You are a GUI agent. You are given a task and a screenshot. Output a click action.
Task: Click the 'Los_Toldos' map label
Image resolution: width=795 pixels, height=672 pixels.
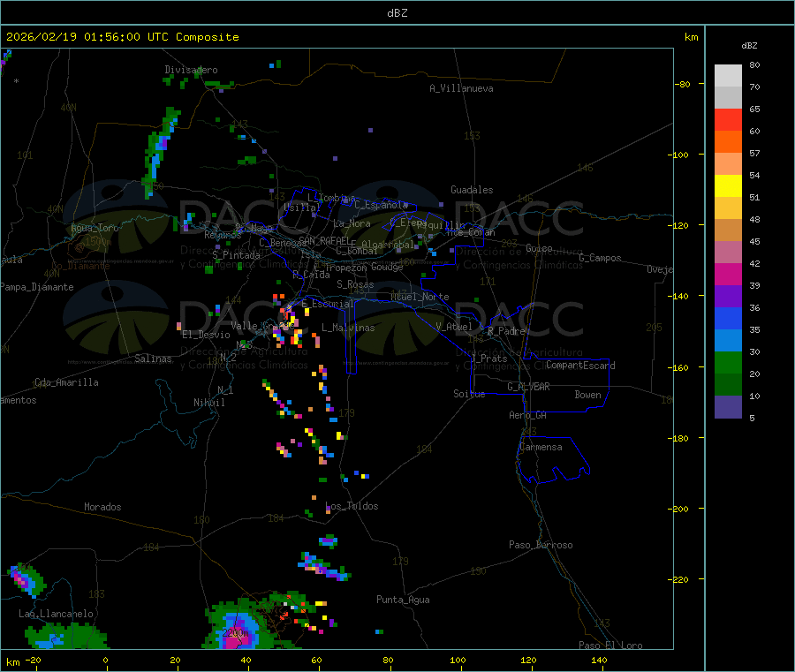tap(352, 506)
